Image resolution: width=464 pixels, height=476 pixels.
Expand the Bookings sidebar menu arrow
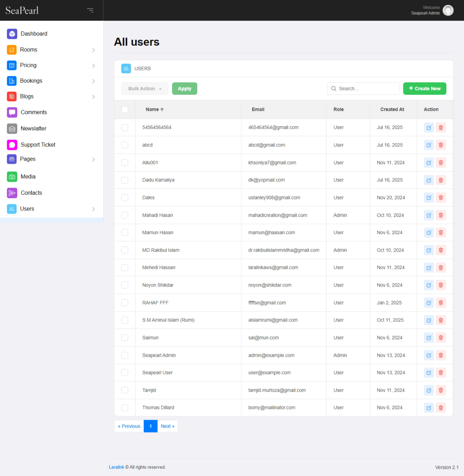[x=94, y=81]
